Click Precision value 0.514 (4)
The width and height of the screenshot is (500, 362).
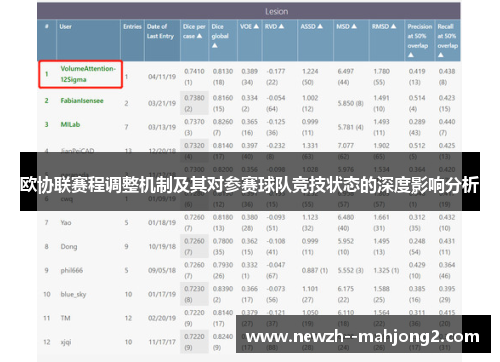coord(417,103)
